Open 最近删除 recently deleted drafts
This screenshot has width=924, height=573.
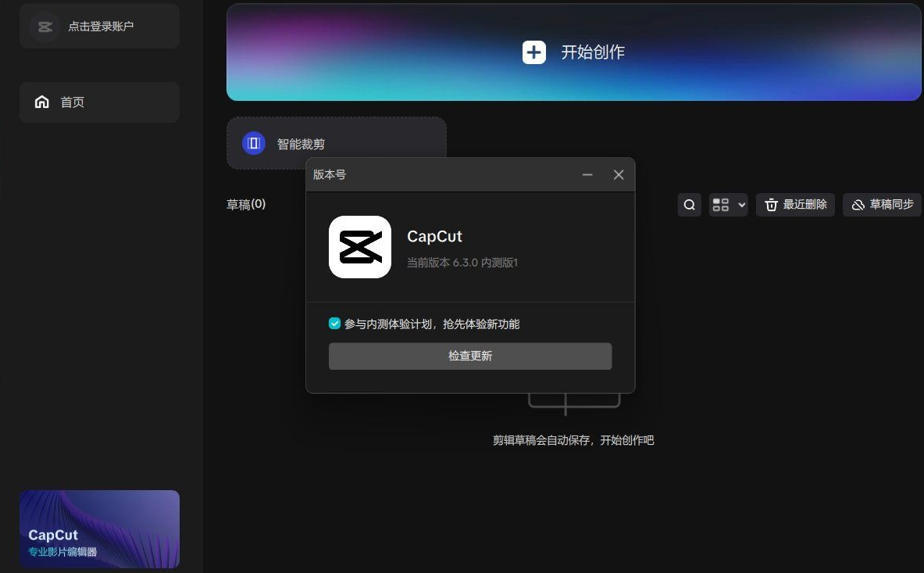[x=795, y=205]
